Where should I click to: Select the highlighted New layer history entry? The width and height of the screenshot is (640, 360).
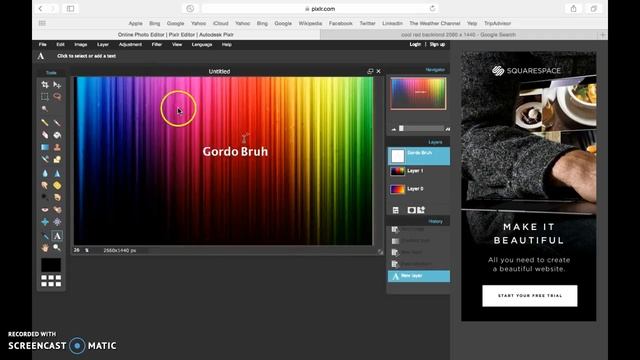(x=419, y=276)
